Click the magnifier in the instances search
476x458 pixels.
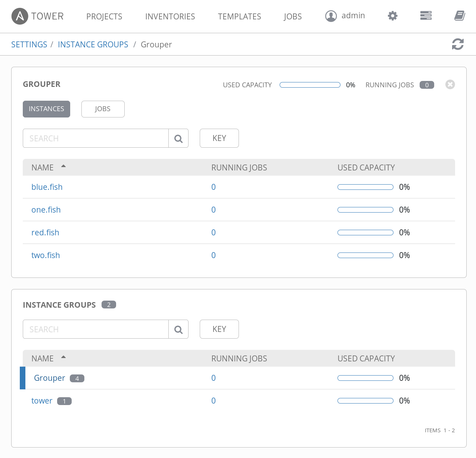coord(178,138)
